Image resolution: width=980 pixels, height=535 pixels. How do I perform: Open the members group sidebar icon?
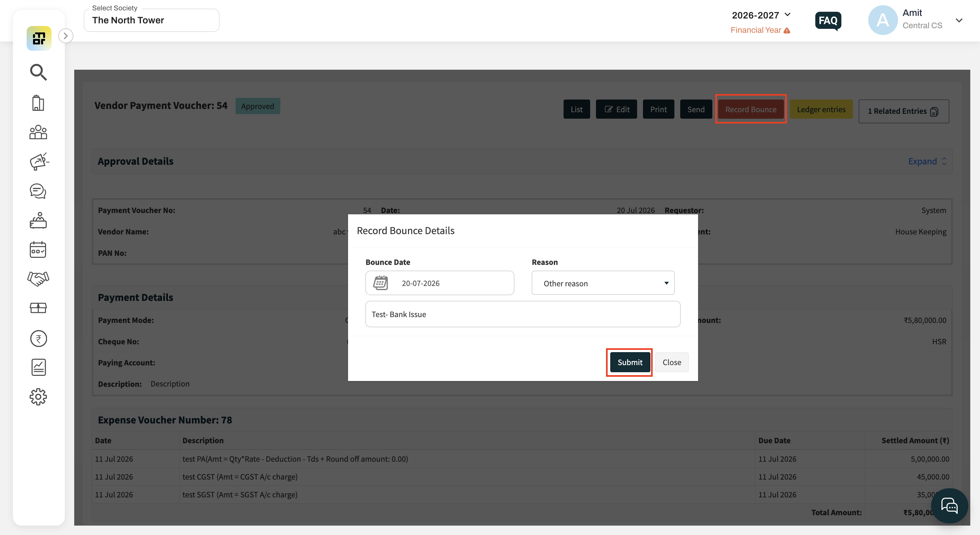coord(38,132)
